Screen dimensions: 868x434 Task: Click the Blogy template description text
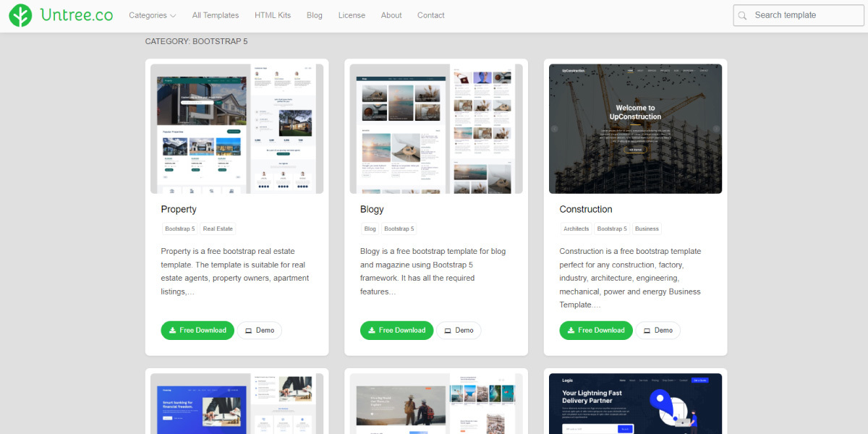[433, 271]
